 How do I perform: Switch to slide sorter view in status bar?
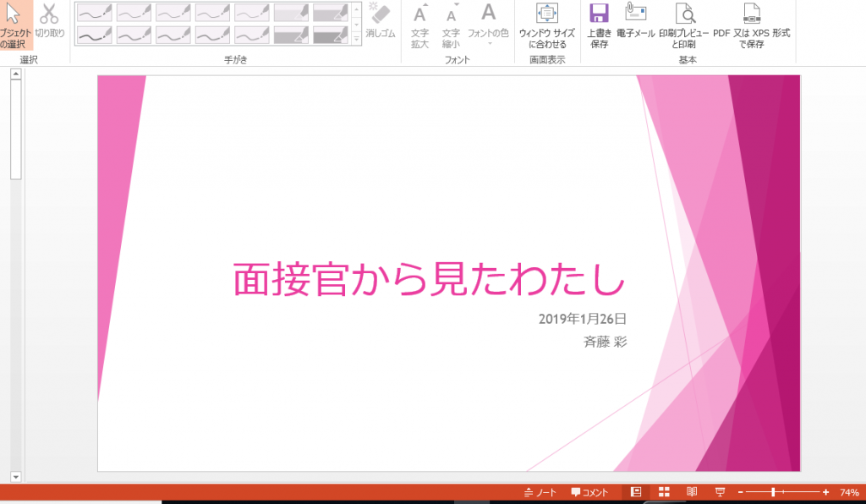(x=665, y=492)
